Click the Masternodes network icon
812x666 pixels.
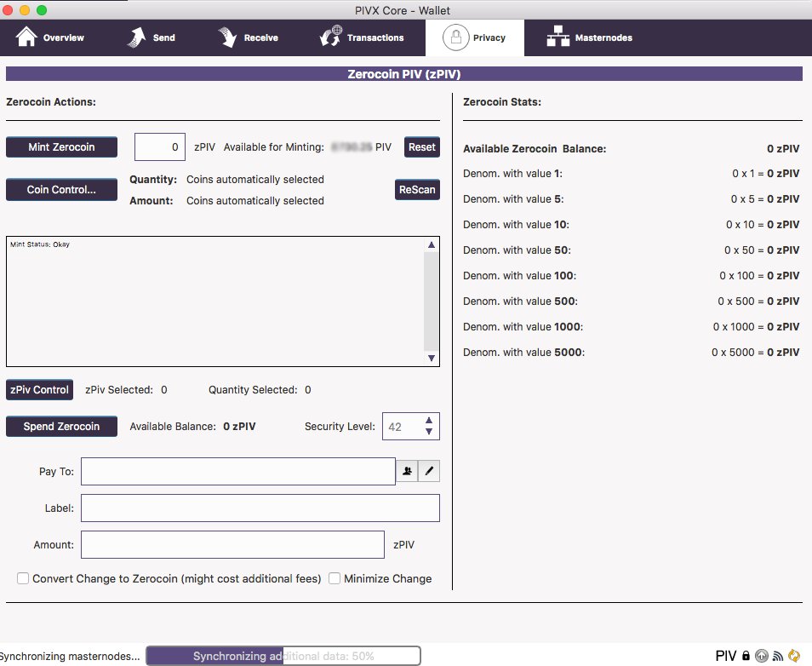click(x=558, y=37)
